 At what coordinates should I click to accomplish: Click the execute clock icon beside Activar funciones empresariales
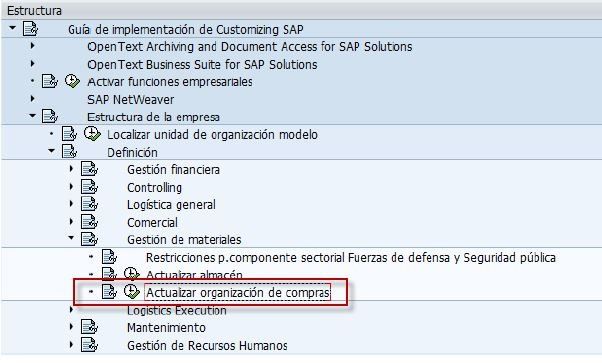point(72,81)
